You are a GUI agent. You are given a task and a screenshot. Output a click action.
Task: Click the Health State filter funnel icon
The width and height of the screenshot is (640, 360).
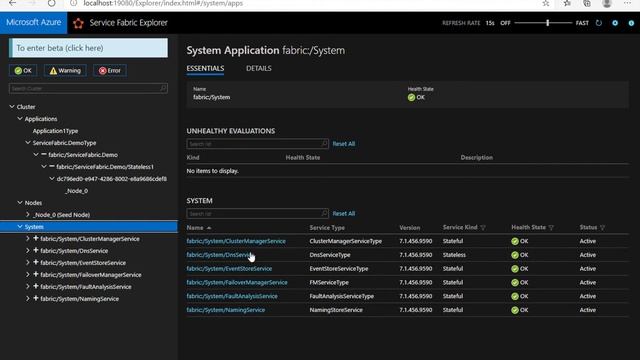tap(551, 228)
